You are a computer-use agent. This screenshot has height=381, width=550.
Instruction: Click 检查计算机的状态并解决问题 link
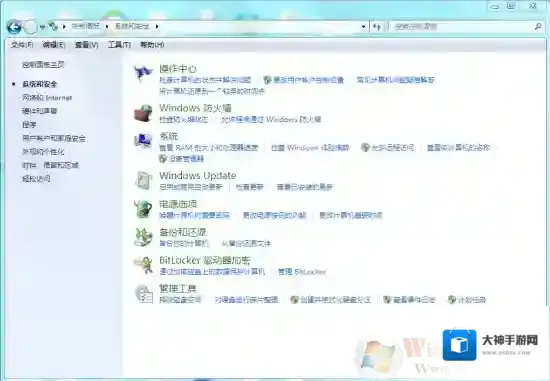pos(205,80)
